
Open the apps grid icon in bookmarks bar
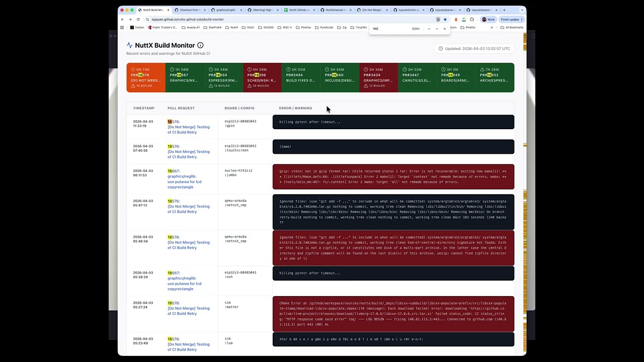(x=122, y=28)
